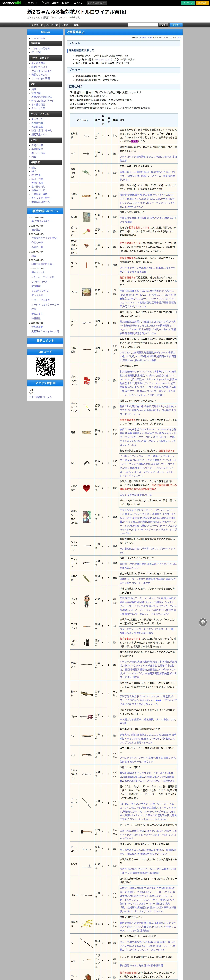The height and width of the screenshot is (980, 210).
Task: Open インディ・ジョーンズ recent page link
Action: [43, 277]
